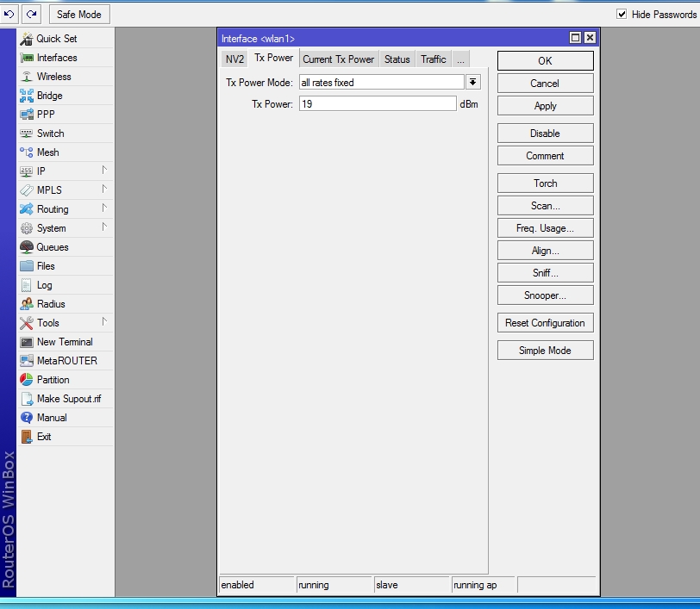
Task: Click the Reset Configuration button
Action: tap(545, 323)
